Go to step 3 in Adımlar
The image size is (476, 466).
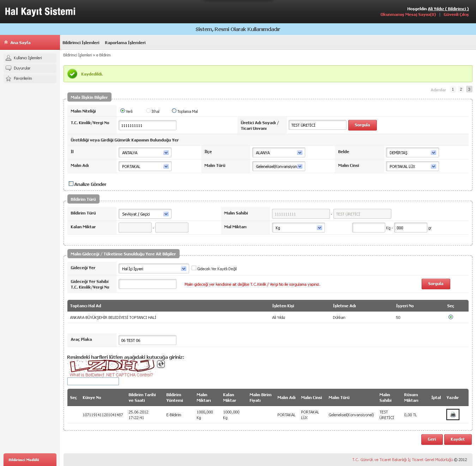click(469, 89)
